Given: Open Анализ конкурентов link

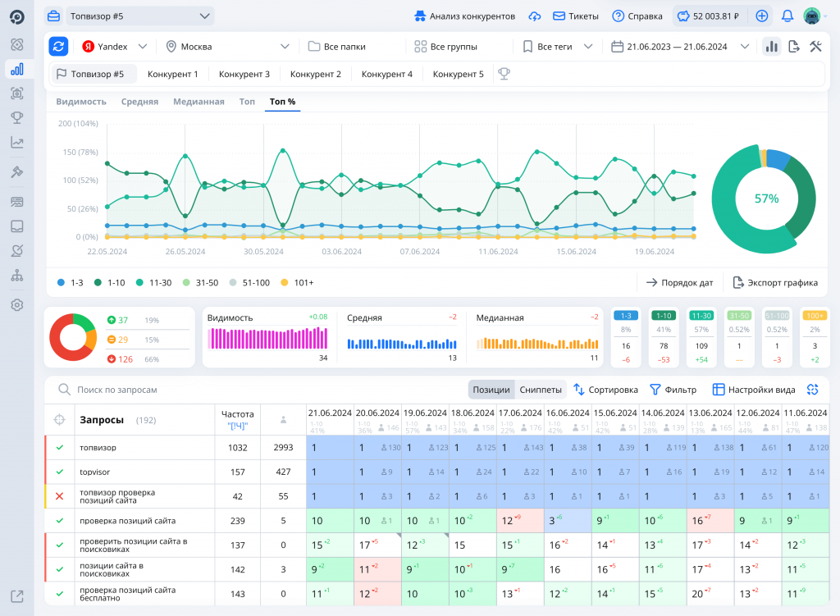Looking at the screenshot, I should pyautogui.click(x=464, y=16).
